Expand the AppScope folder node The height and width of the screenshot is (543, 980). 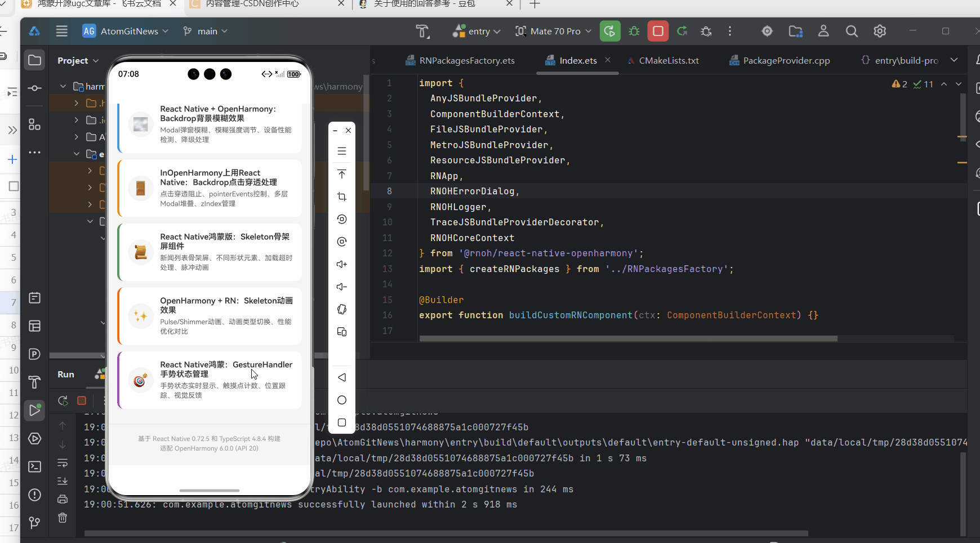[76, 137]
